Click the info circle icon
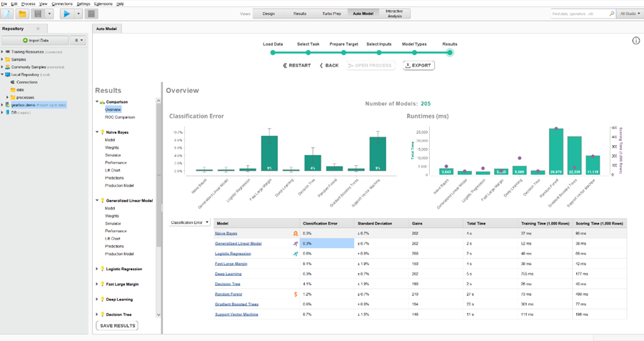This screenshot has width=644, height=341. (x=635, y=40)
